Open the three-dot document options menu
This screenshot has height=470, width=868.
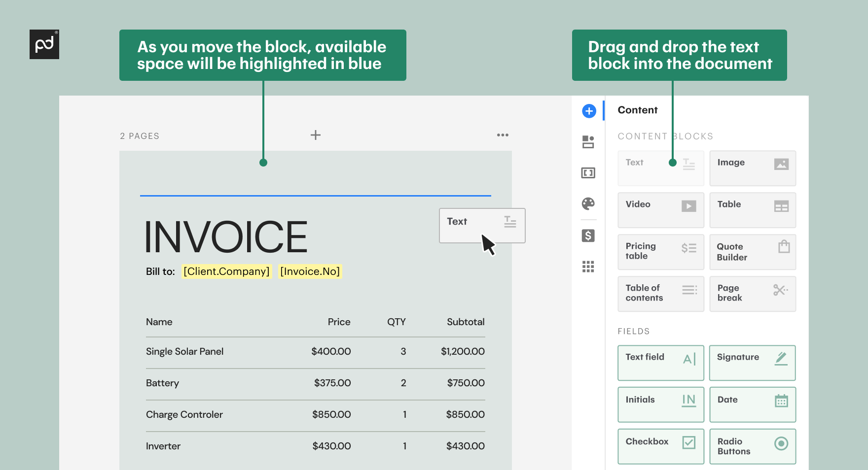[503, 134]
